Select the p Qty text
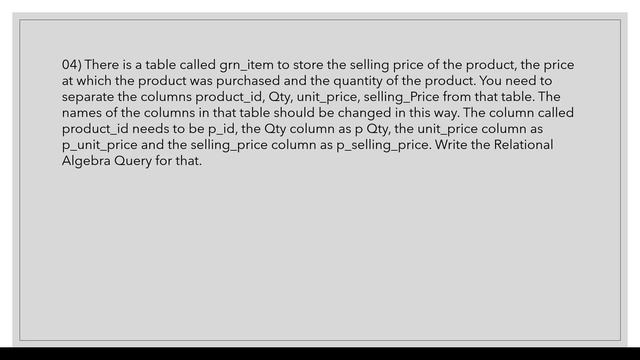This screenshot has width=640, height=360. pos(371,129)
